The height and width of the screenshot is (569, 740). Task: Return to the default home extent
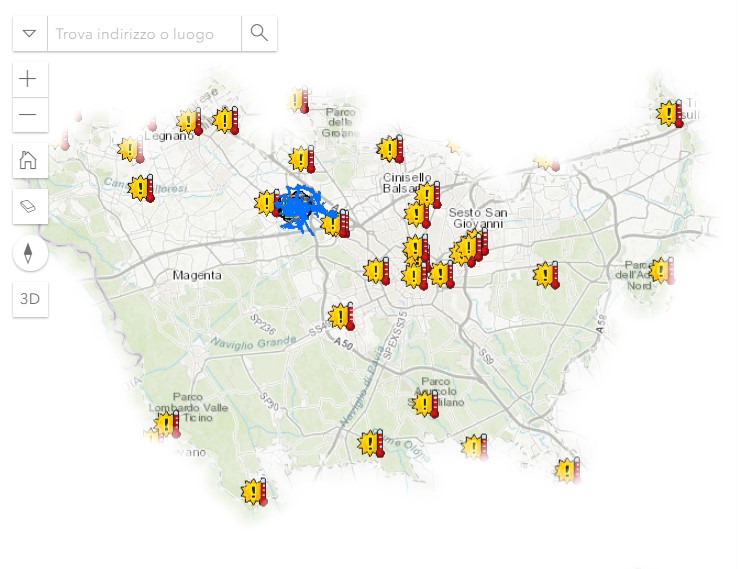point(30,160)
